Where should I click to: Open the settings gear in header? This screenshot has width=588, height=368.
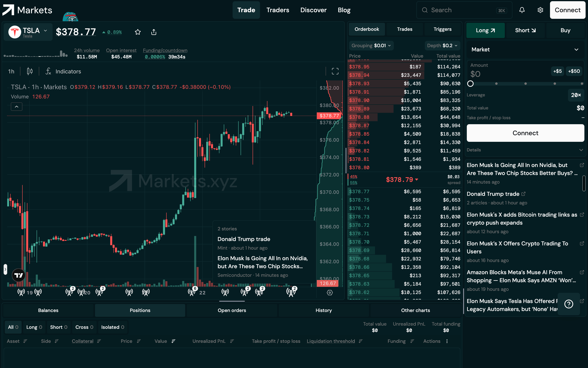pyautogui.click(x=540, y=10)
